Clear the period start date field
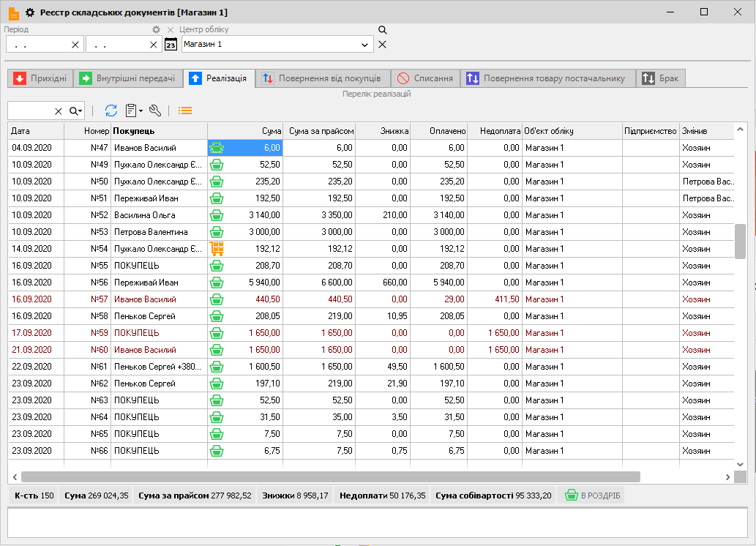Viewport: 756px width, 546px height. (75, 45)
